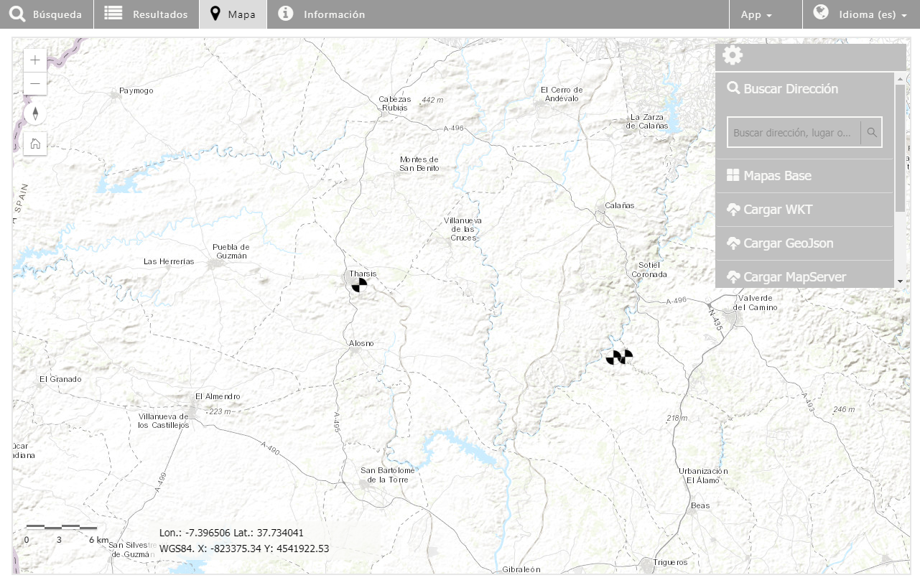The width and height of the screenshot is (920, 588).
Task: Click the gear settings icon in panel
Action: [x=733, y=55]
